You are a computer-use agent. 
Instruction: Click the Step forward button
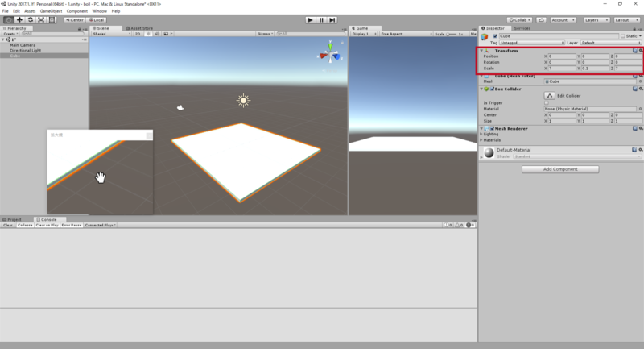pyautogui.click(x=332, y=19)
